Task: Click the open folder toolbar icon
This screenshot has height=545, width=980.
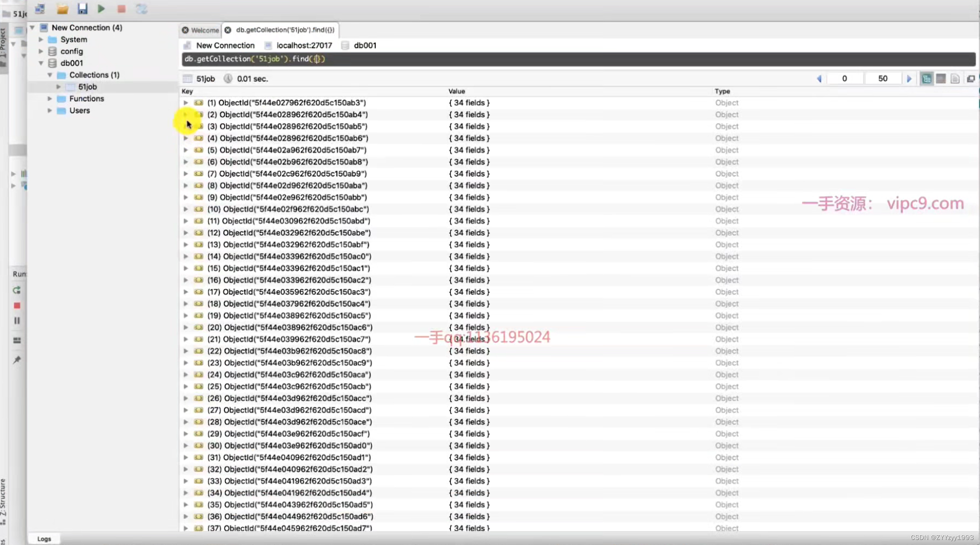Action: tap(62, 9)
